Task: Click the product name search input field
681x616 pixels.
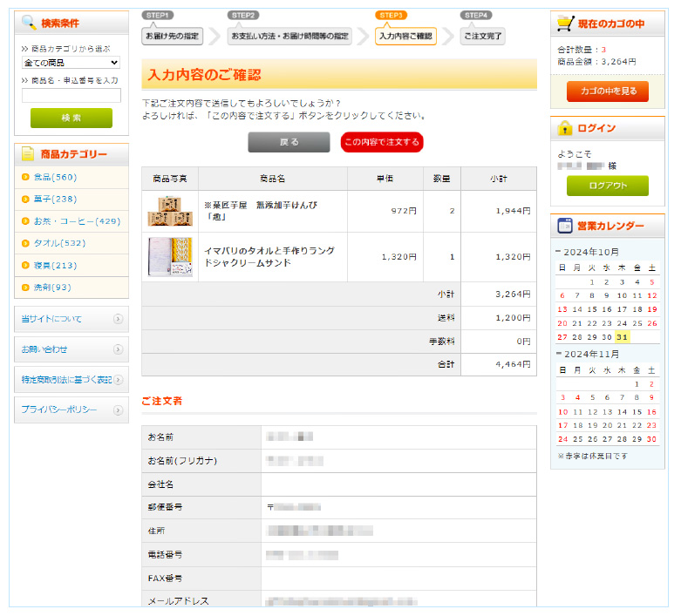Action: [71, 96]
